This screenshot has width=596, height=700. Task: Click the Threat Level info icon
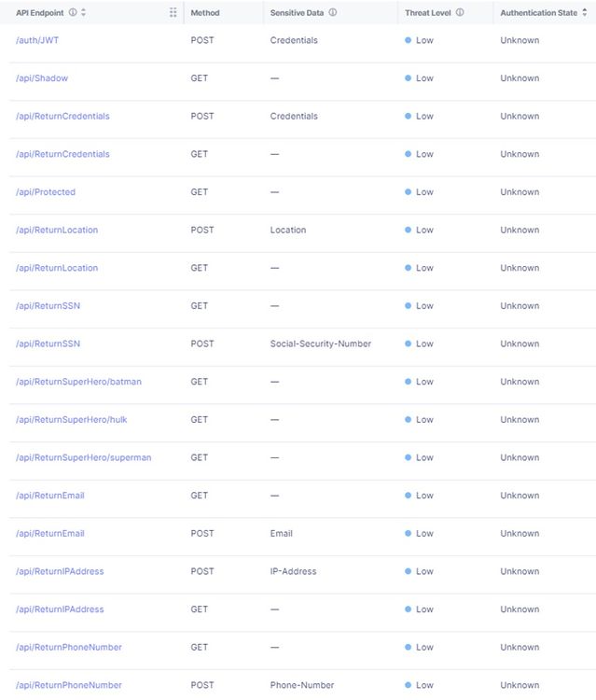[460, 13]
